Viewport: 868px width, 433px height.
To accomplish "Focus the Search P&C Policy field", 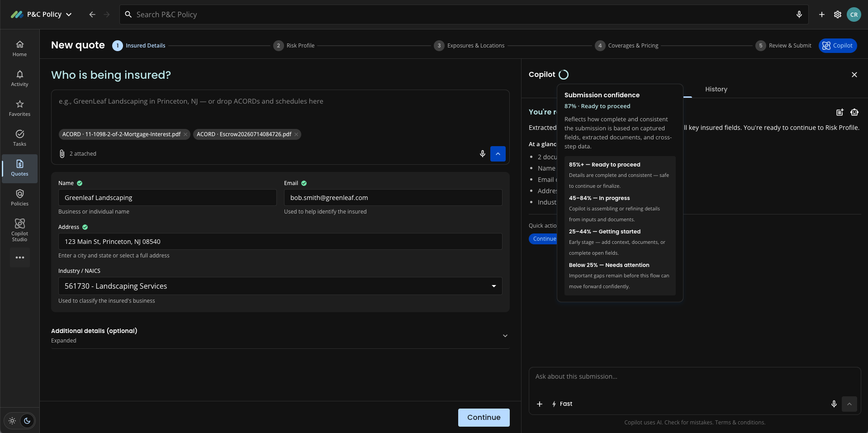I will (x=463, y=14).
